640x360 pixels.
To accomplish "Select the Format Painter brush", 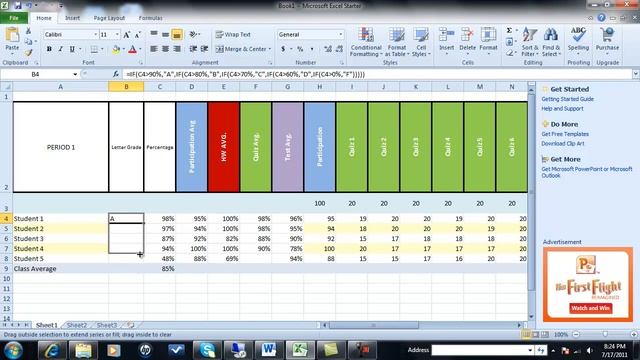I will point(28,52).
